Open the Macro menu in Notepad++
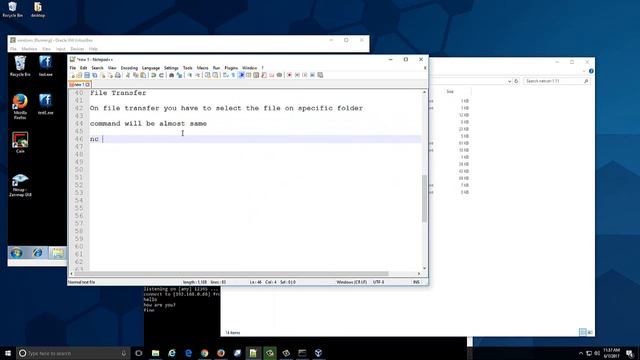The image size is (640, 360). coord(202,68)
